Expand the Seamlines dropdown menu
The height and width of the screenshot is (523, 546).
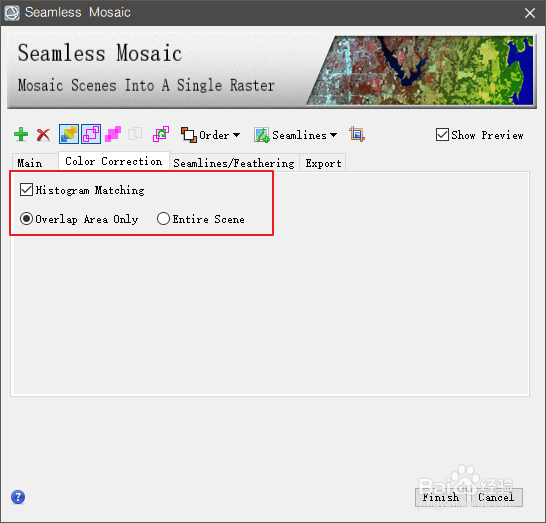pyautogui.click(x=295, y=135)
